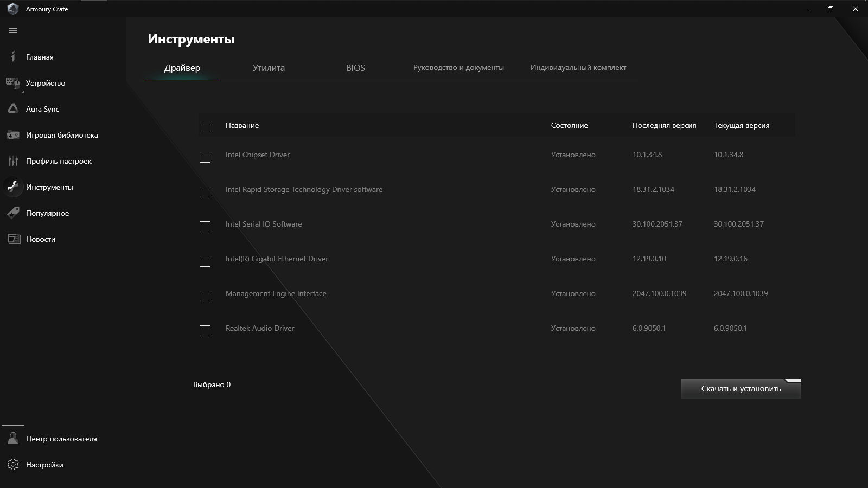This screenshot has width=868, height=488.
Task: Open Aura Sync label in sidebar
Action: pos(43,109)
